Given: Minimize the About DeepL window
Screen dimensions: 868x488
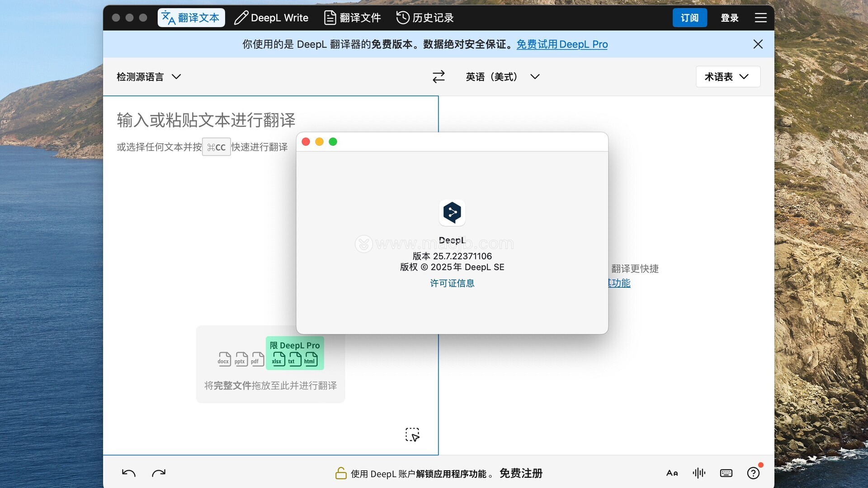Looking at the screenshot, I should coord(319,142).
